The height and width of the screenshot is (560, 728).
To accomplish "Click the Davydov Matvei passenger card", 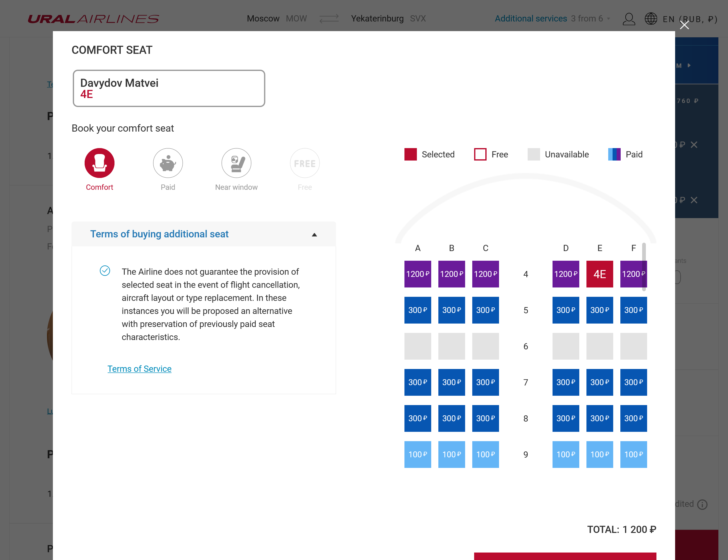I will click(x=169, y=88).
